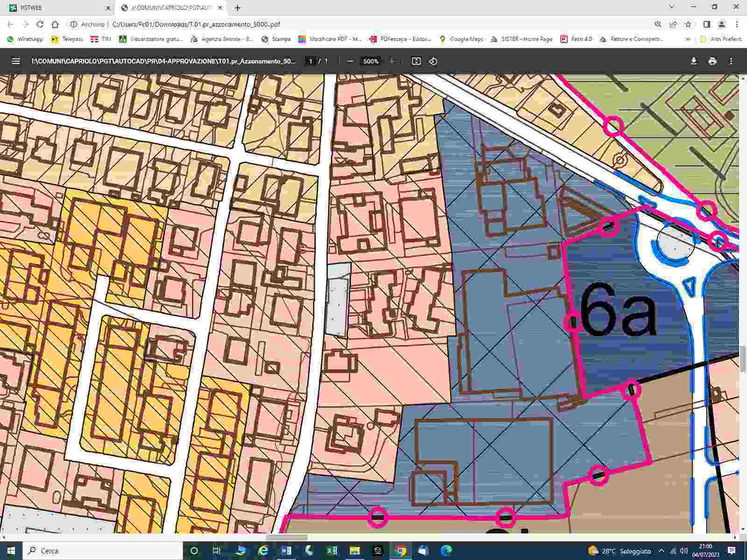Open the tab search dropdown arrow
747x560 pixels.
point(671,7)
